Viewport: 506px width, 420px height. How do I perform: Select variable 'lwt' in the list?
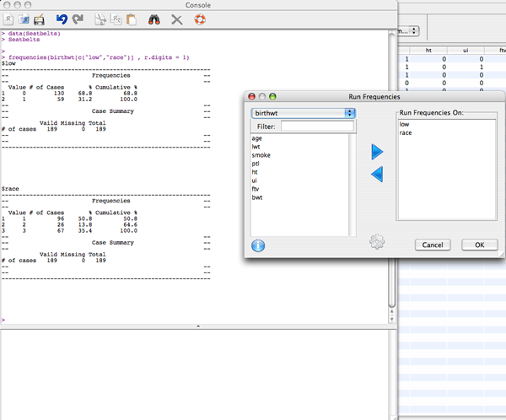pyautogui.click(x=256, y=147)
